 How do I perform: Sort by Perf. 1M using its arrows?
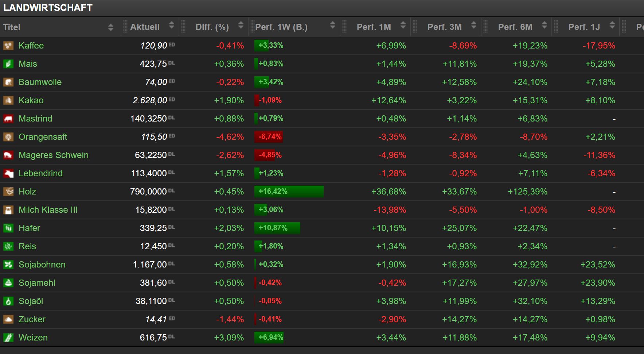click(403, 25)
